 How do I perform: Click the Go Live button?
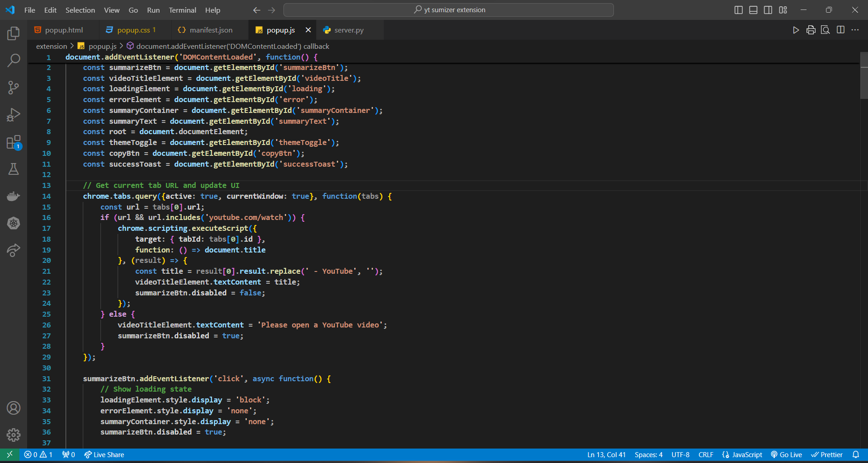pos(787,455)
